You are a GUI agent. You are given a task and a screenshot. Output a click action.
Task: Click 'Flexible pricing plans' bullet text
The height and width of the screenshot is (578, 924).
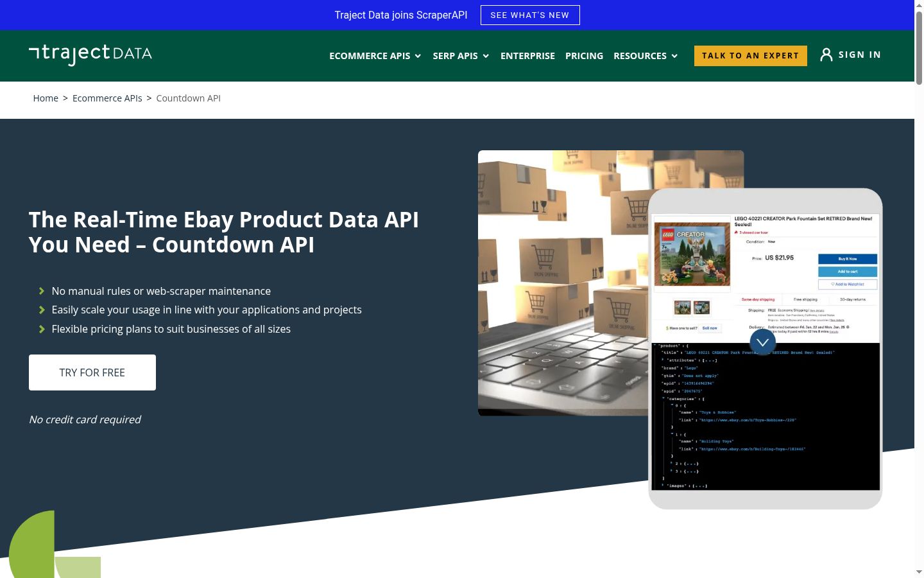coord(171,329)
